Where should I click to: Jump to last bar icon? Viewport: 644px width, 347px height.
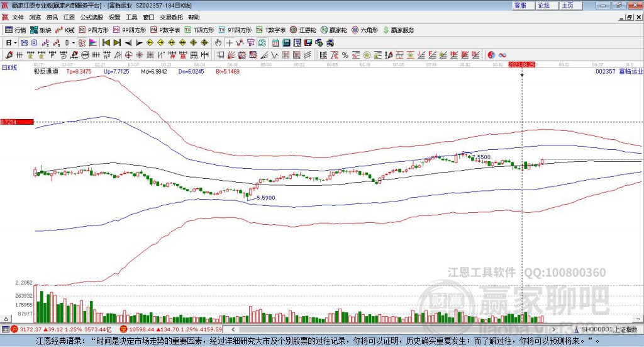(117, 43)
